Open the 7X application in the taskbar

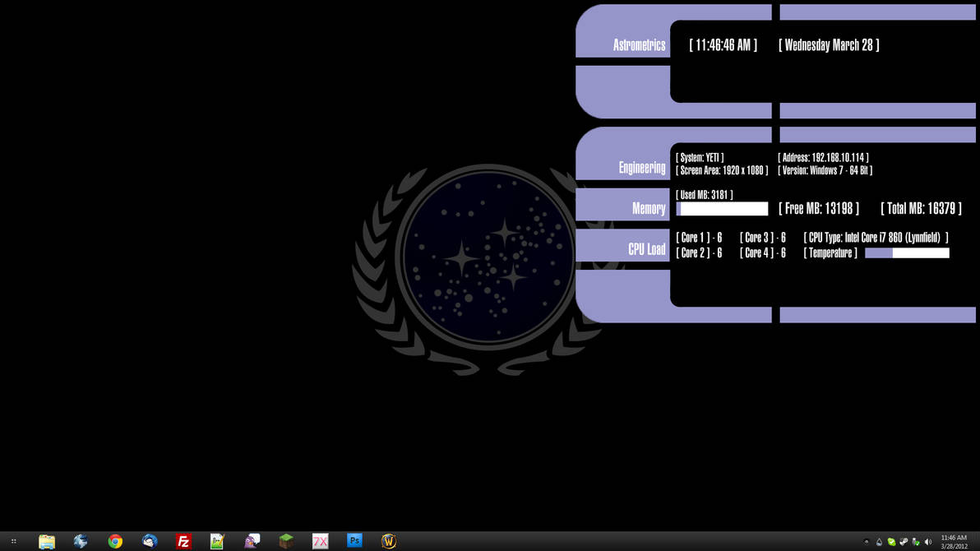pyautogui.click(x=320, y=541)
